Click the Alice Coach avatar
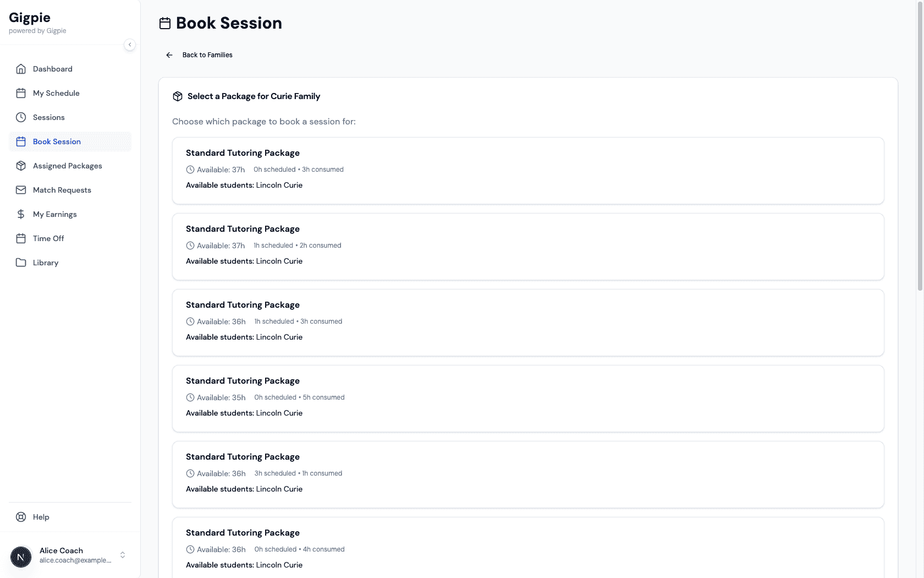This screenshot has width=924, height=578. coord(21,557)
